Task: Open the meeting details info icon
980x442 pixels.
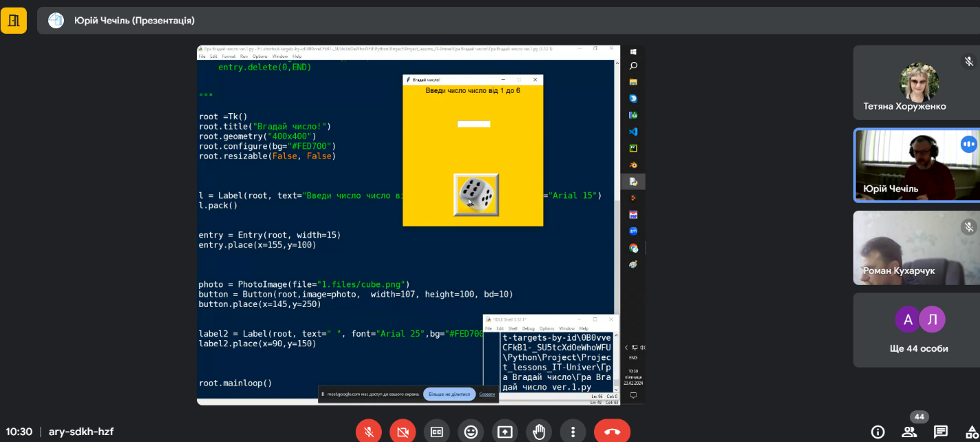Action: [877, 432]
